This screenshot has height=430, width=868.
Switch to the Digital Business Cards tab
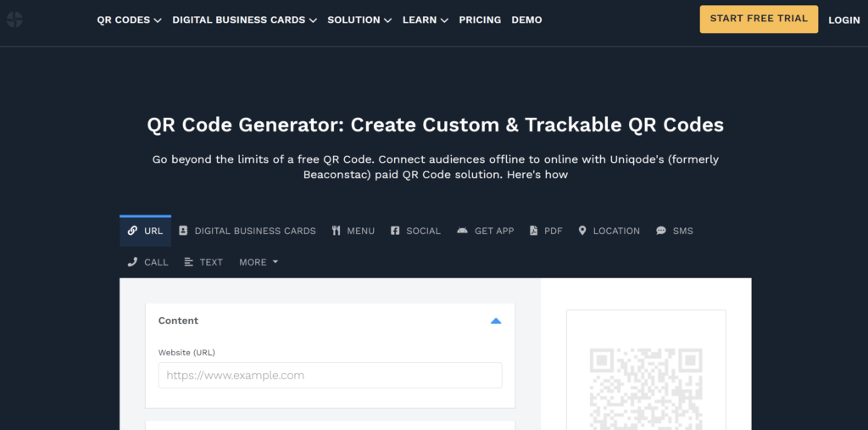[x=255, y=231]
